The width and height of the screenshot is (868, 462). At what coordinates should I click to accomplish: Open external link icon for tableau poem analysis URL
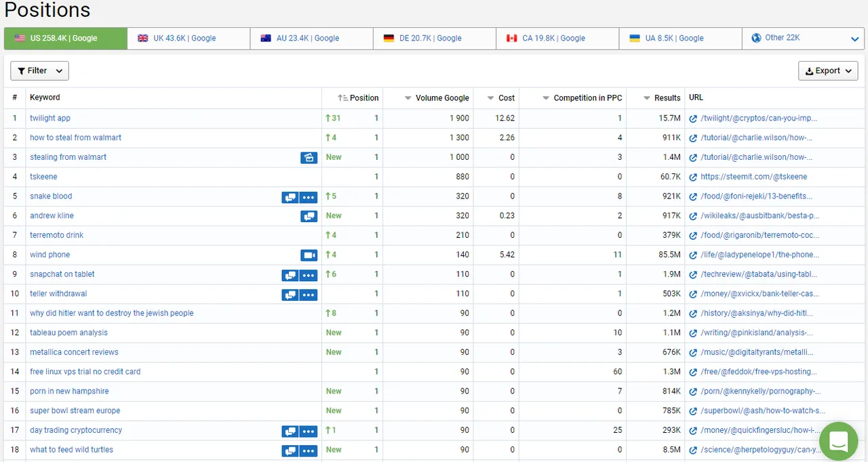tap(693, 333)
